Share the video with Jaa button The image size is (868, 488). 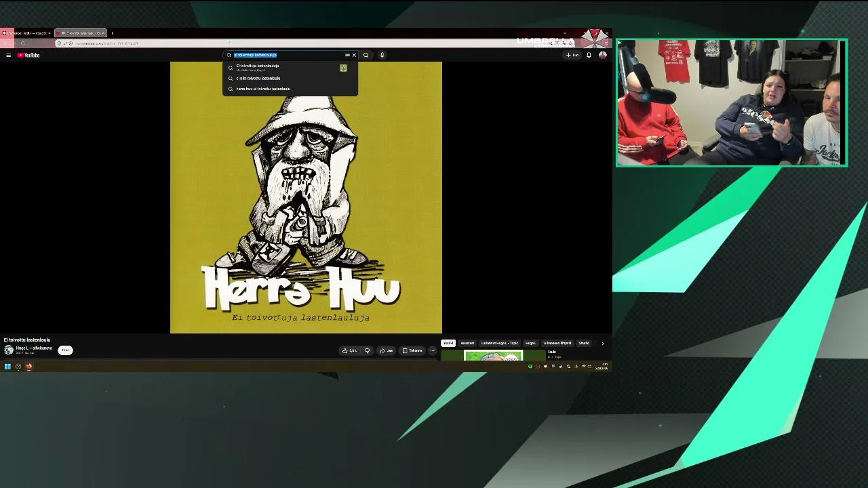pyautogui.click(x=387, y=350)
